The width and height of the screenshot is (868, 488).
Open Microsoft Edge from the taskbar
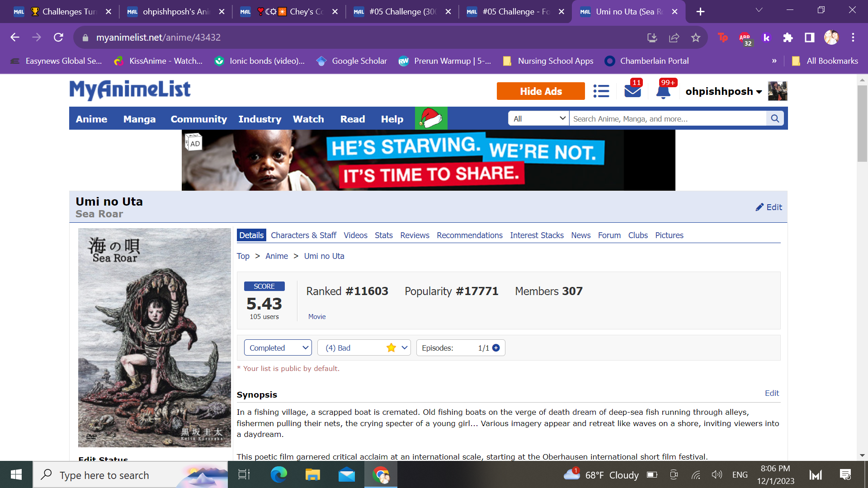[x=278, y=475]
